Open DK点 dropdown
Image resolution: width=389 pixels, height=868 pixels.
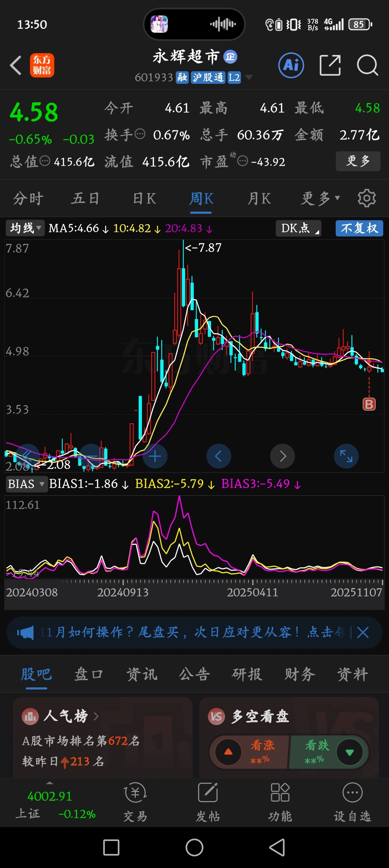pyautogui.click(x=298, y=228)
